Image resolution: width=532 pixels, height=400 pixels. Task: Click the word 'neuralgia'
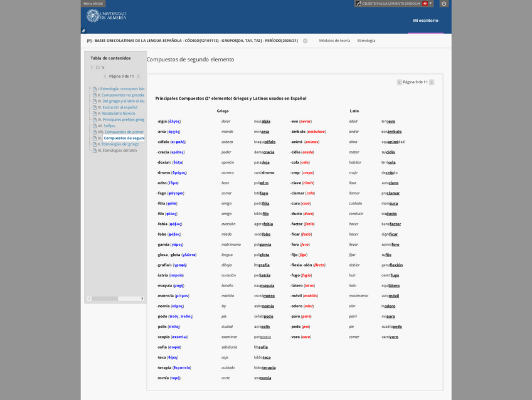click(x=262, y=122)
